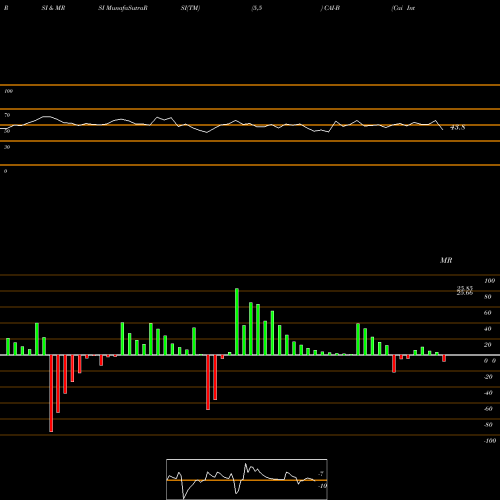Click the RSI line's final point near 43.3
The width and height of the screenshot is (500, 500).
click(443, 129)
